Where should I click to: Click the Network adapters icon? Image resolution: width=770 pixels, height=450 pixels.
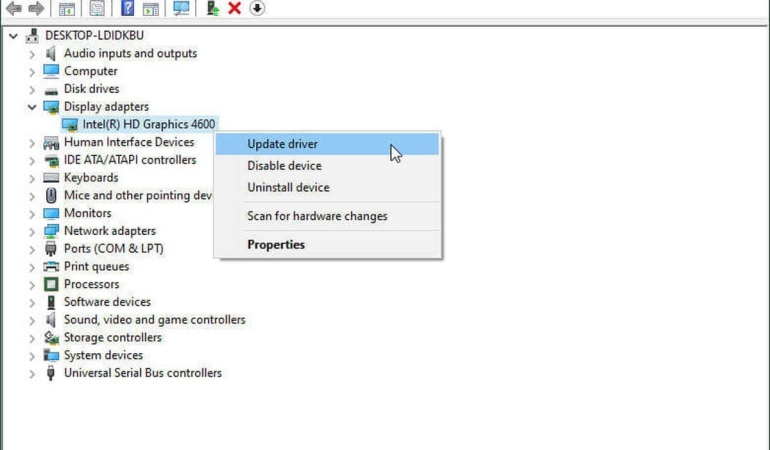click(51, 231)
